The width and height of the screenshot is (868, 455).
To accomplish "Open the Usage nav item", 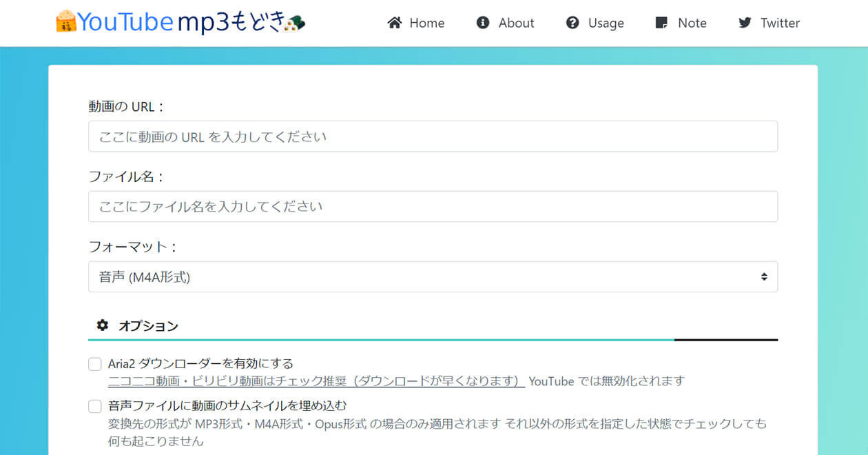I will pos(595,23).
